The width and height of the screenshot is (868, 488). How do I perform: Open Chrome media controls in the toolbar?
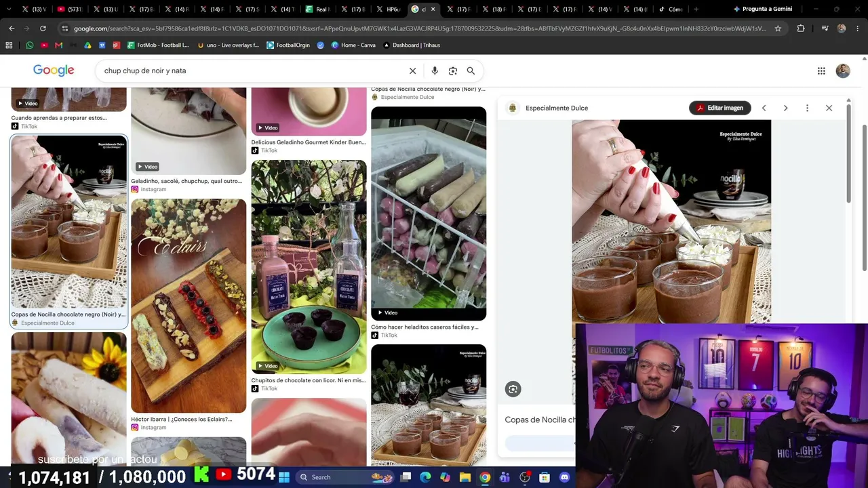pyautogui.click(x=825, y=28)
